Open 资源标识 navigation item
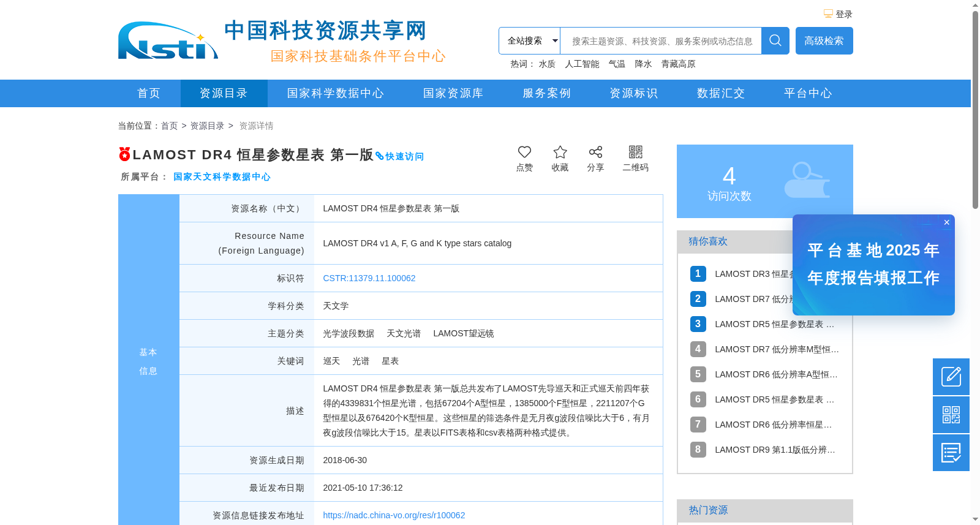 [633, 93]
